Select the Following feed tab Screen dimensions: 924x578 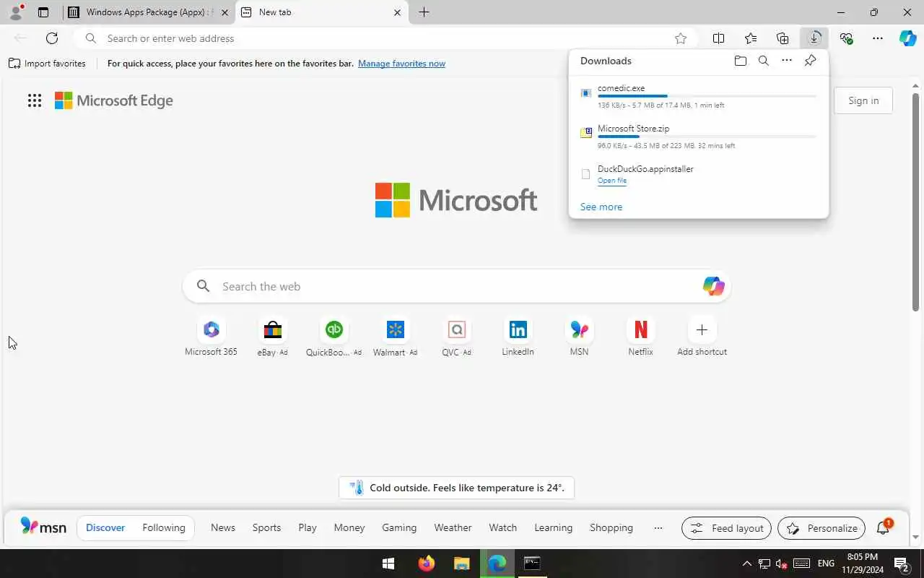coord(164,527)
